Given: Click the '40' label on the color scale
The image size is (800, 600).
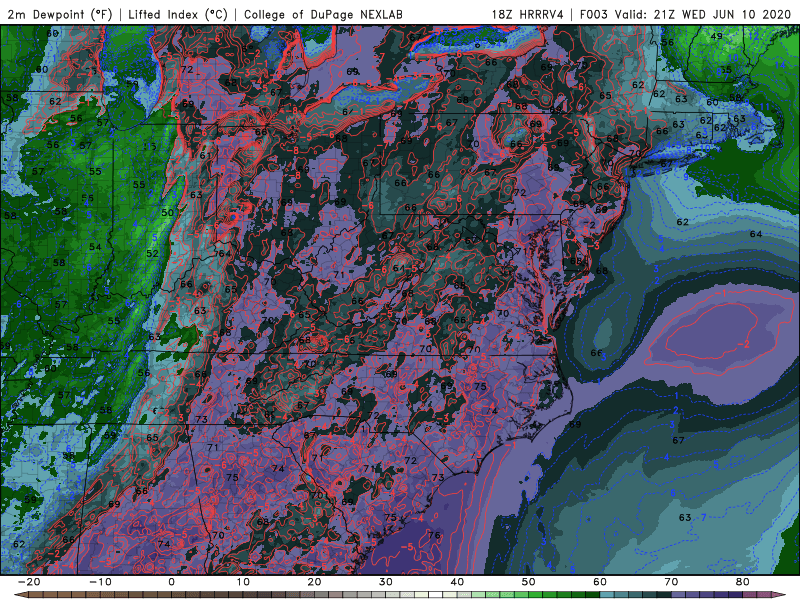Looking at the screenshot, I should tap(457, 582).
